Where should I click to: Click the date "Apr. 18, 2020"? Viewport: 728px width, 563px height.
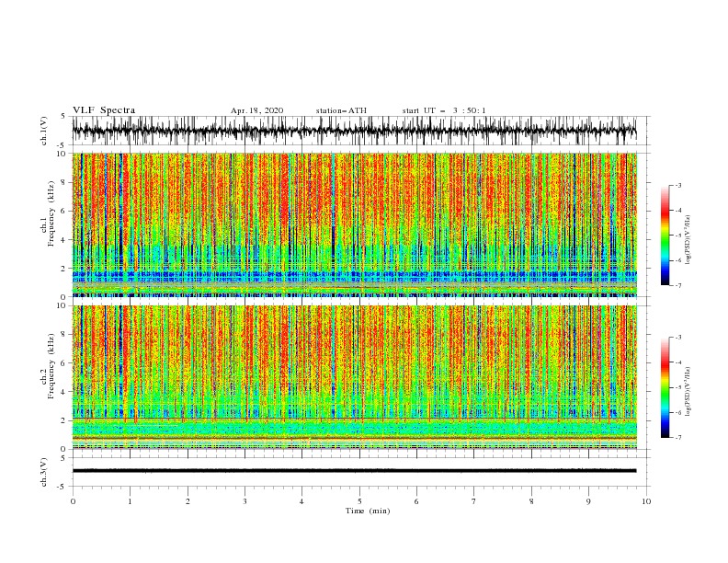pos(256,110)
